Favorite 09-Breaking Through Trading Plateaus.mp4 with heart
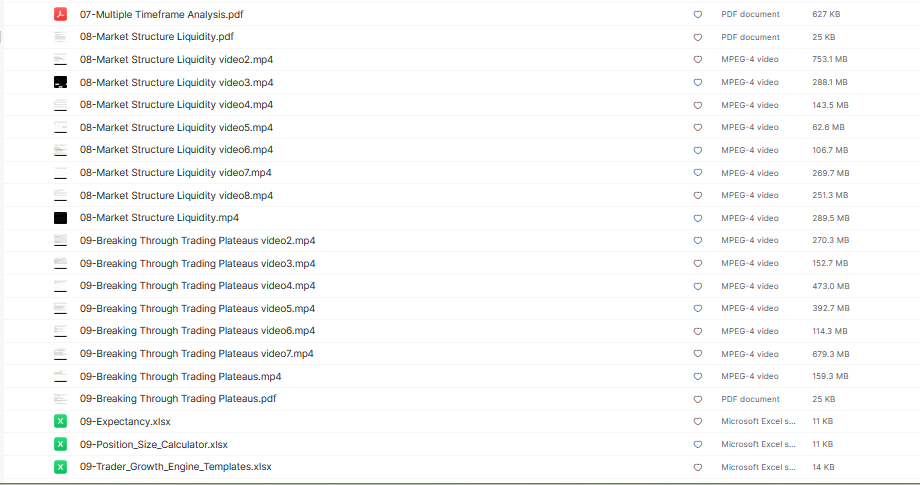This screenshot has width=920, height=485. tap(698, 377)
